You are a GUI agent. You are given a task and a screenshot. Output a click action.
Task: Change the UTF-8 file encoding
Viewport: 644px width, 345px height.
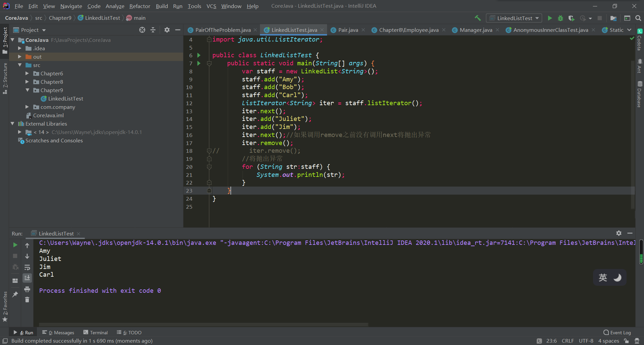point(586,341)
